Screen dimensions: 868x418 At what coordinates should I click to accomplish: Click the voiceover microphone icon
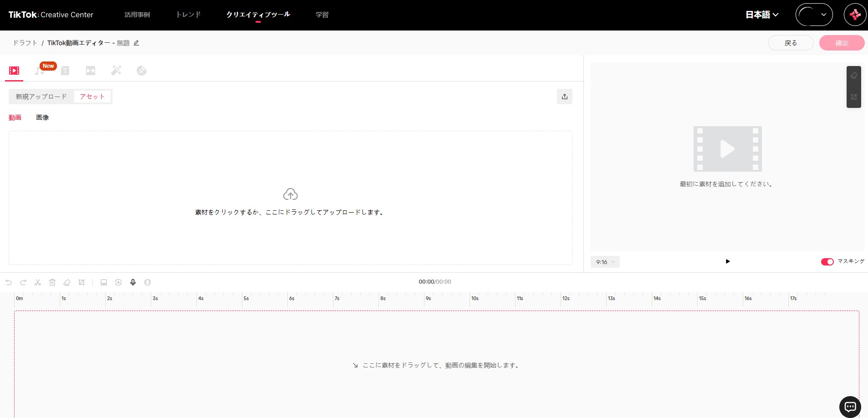tap(133, 282)
